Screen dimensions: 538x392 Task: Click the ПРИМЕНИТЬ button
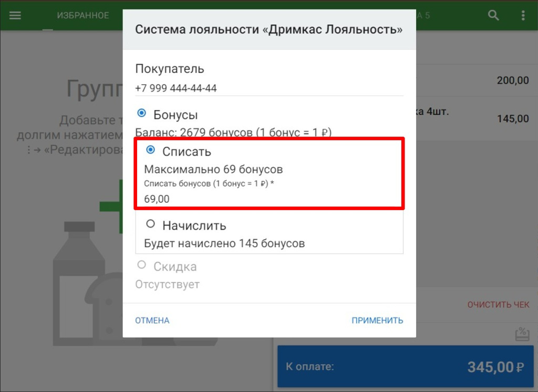[377, 320]
